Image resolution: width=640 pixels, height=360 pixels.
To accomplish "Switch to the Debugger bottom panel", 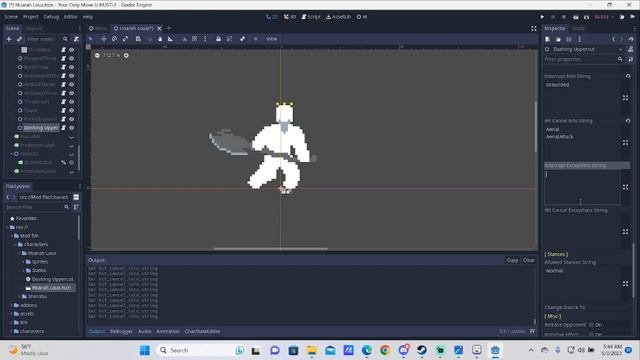I will coord(121,331).
